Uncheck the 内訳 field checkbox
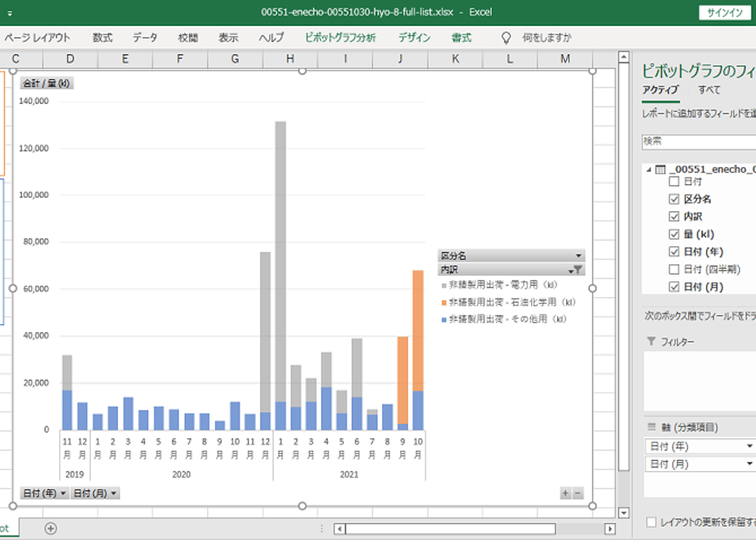Screen dimensions: 756x540 coord(674,217)
